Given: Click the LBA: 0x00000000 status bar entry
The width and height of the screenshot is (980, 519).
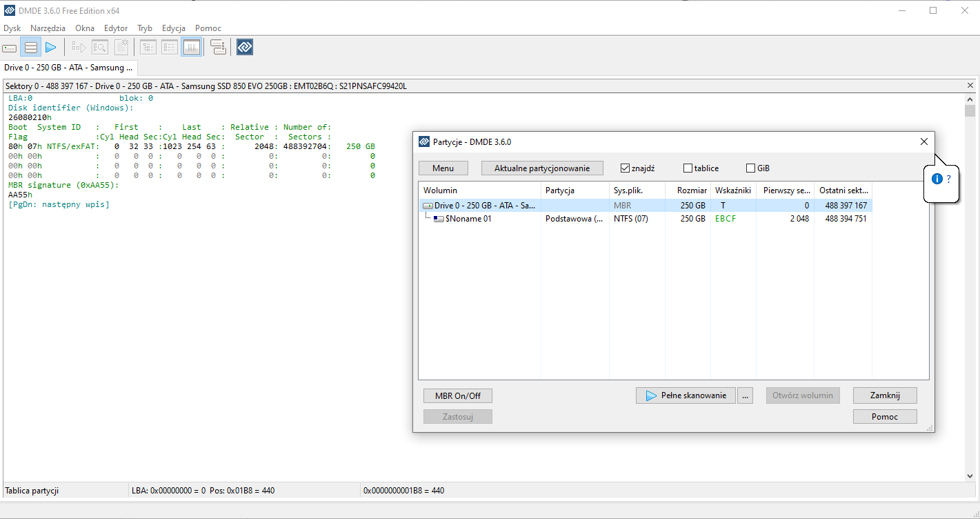Looking at the screenshot, I should tap(203, 491).
